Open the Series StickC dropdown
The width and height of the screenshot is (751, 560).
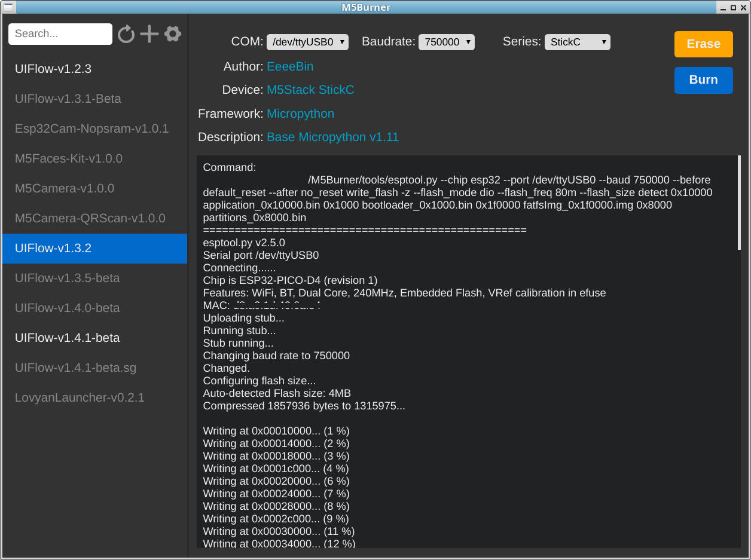point(577,42)
